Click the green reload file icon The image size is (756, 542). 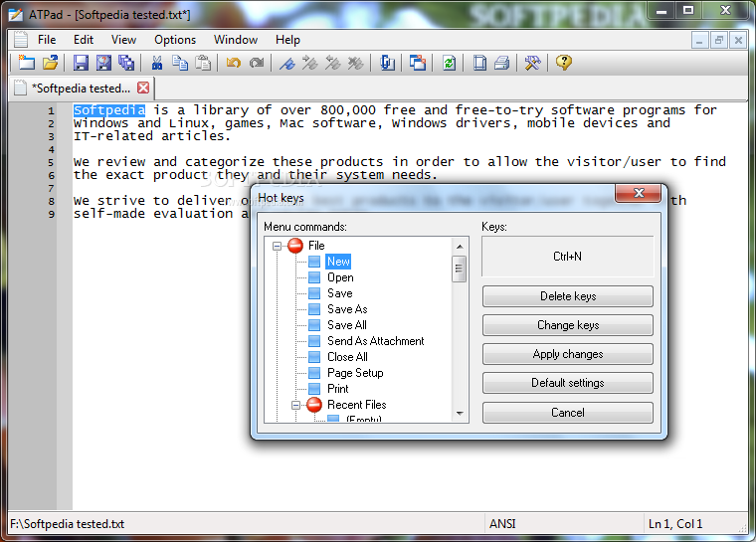click(x=449, y=63)
